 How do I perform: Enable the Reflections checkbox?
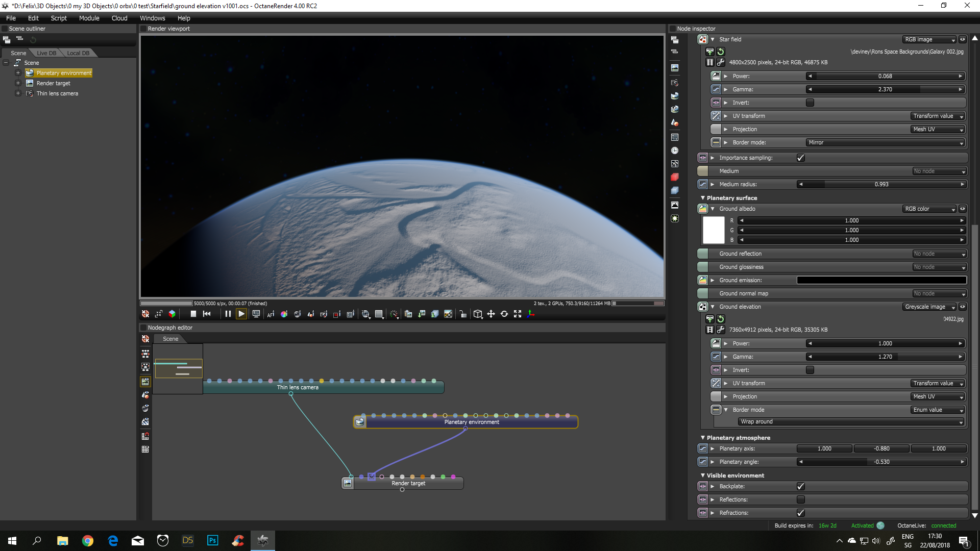pos(800,499)
